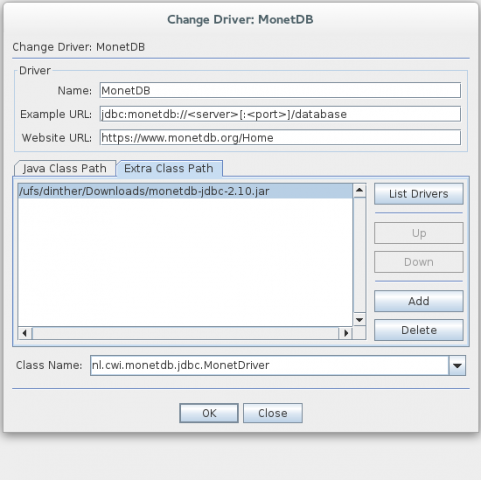
Task: Switch to the Java Class Path tab
Action: pos(65,168)
